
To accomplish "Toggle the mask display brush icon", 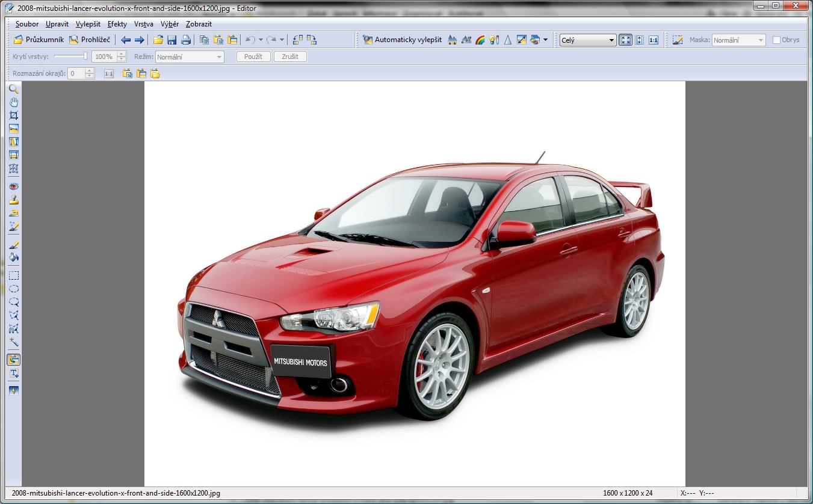I will point(678,40).
